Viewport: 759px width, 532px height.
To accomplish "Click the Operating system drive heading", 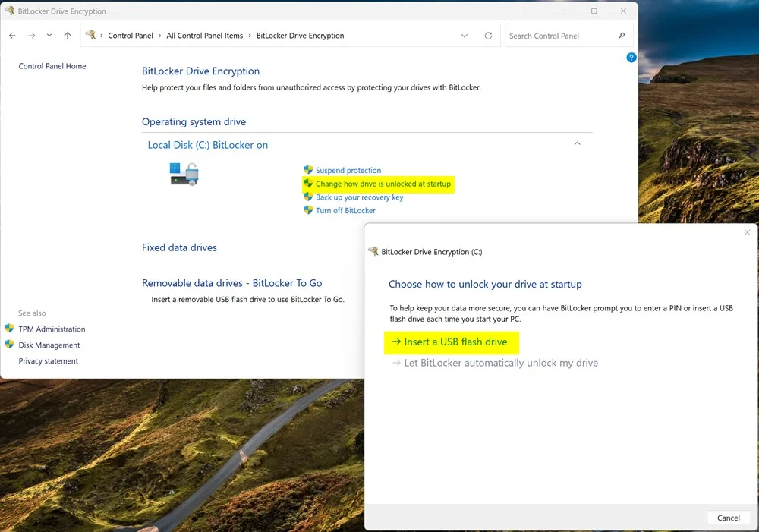I will [x=194, y=122].
